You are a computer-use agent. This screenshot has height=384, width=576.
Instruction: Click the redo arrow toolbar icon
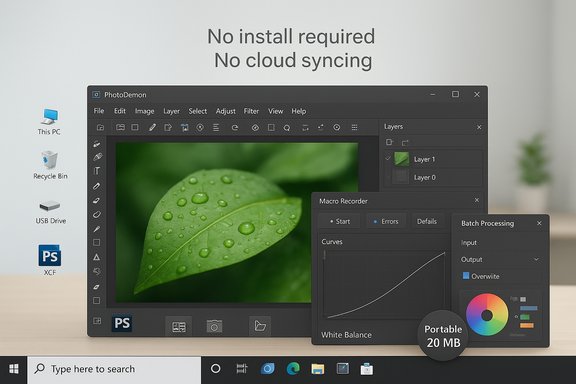pos(235,128)
